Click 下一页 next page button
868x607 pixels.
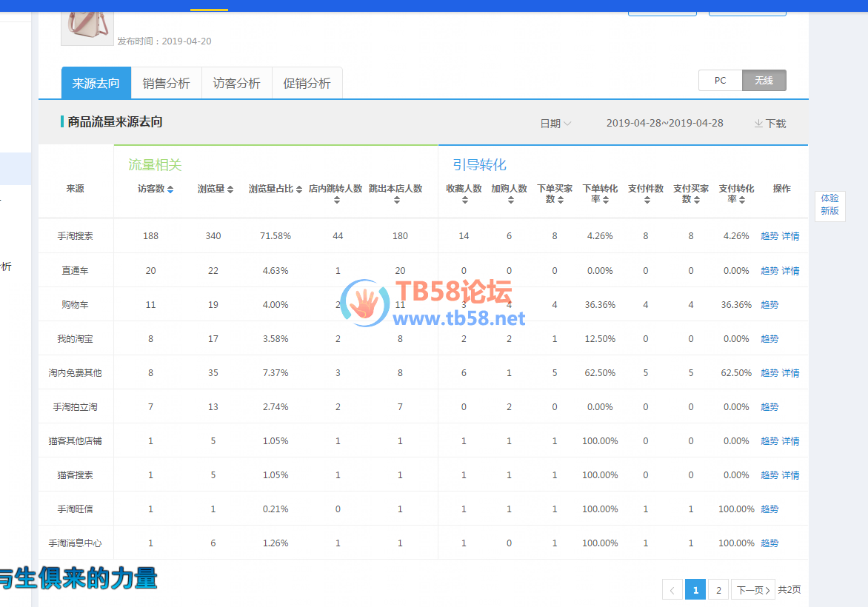pos(752,590)
